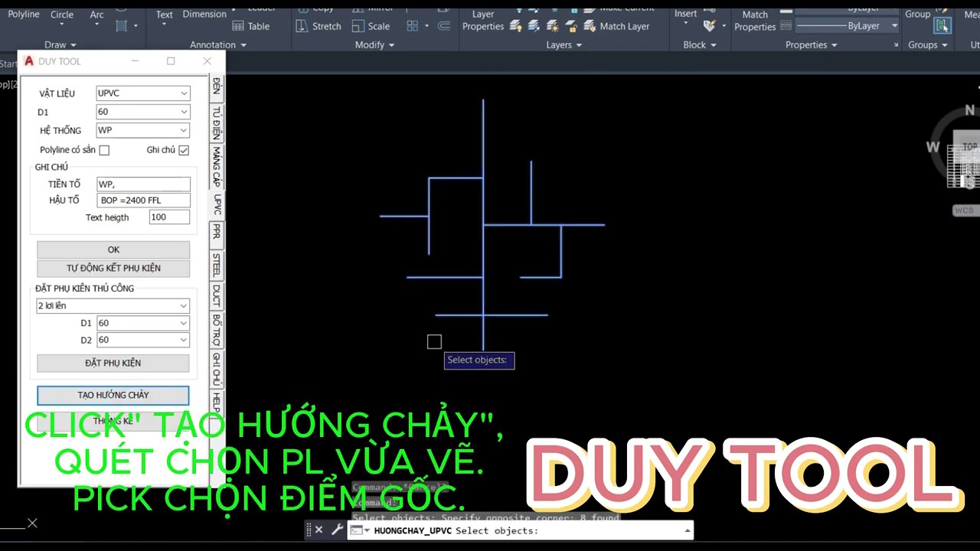Insert a Table from Annotation panel
The width and height of the screenshot is (980, 551).
(x=251, y=26)
